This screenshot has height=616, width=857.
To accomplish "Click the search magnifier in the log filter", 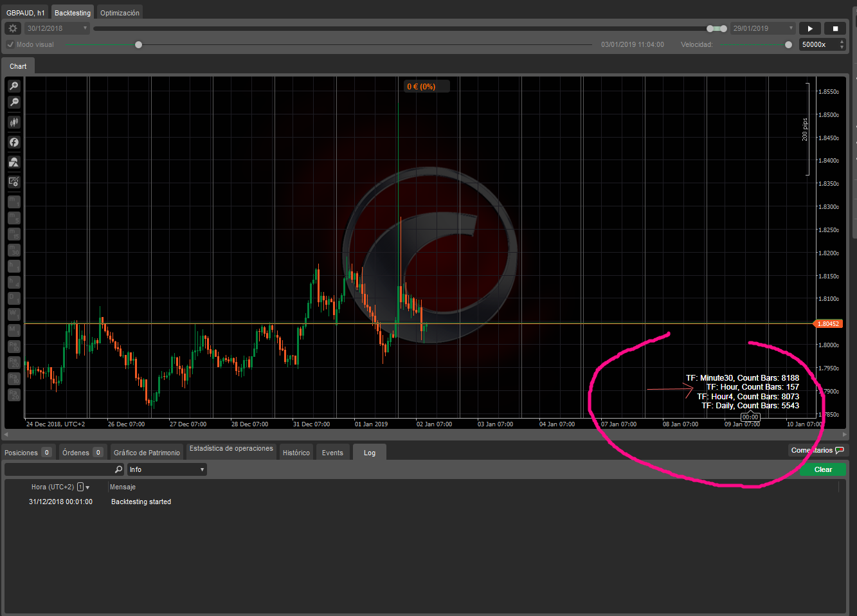I will pyautogui.click(x=118, y=469).
